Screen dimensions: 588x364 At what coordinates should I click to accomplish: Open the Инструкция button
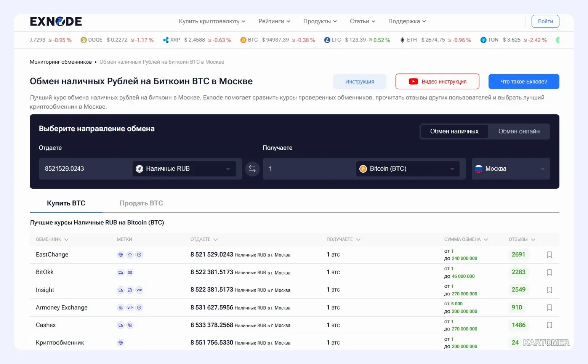click(360, 82)
